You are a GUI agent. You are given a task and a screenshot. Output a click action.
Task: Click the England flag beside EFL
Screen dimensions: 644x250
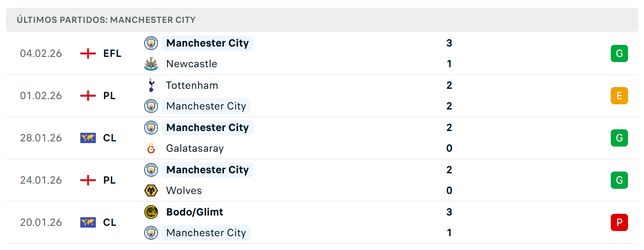[x=88, y=53]
